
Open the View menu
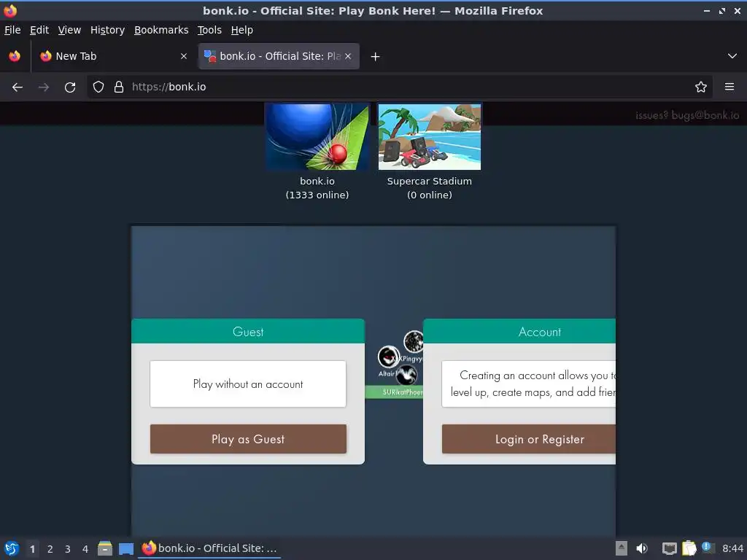pyautogui.click(x=69, y=30)
